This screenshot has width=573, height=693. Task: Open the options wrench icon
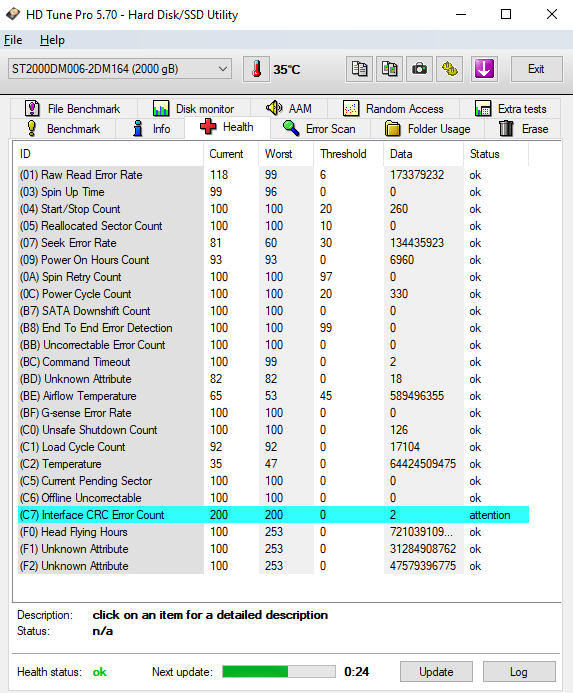[450, 69]
